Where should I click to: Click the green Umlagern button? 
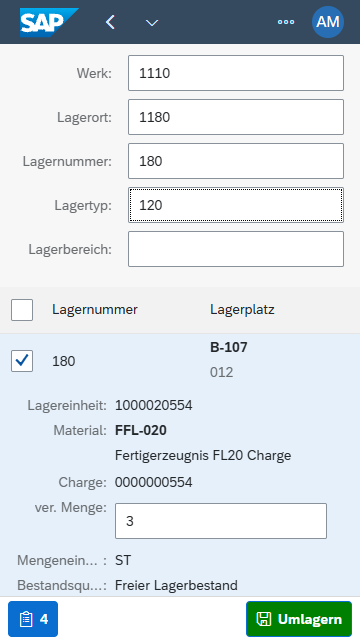[x=299, y=619]
